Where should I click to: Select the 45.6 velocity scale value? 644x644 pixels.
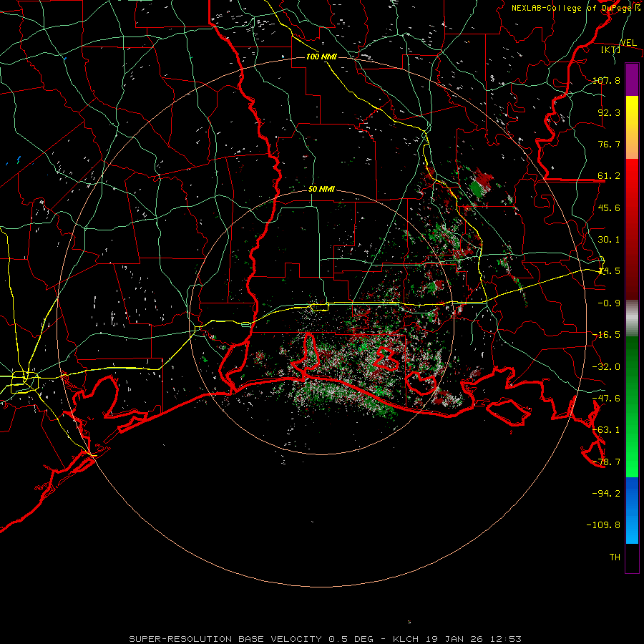point(609,208)
